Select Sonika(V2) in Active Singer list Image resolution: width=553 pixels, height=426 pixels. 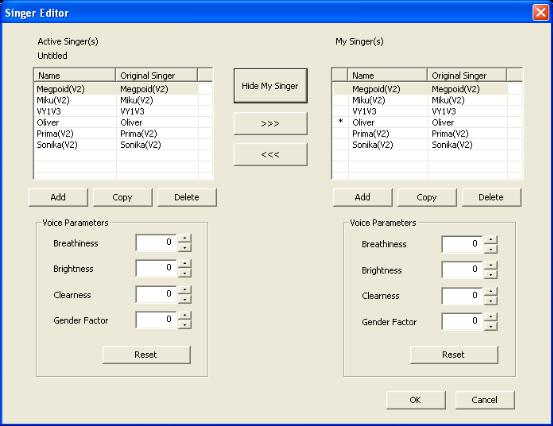(116, 145)
